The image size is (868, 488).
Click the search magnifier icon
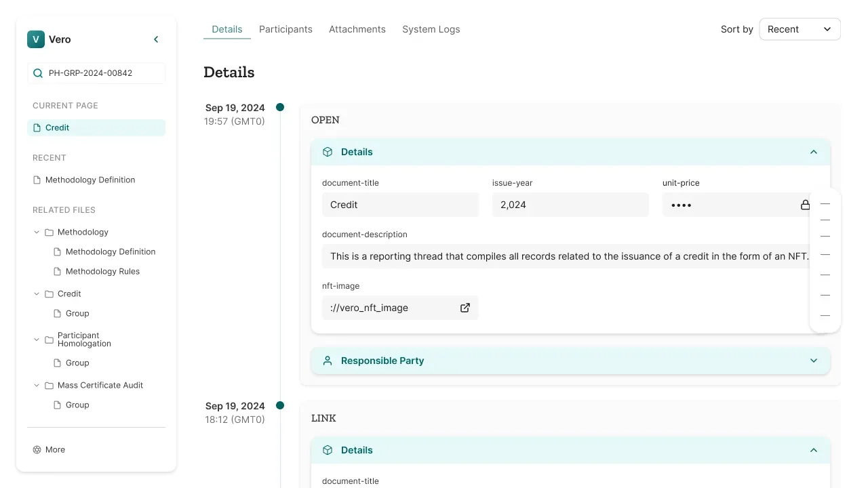(37, 73)
